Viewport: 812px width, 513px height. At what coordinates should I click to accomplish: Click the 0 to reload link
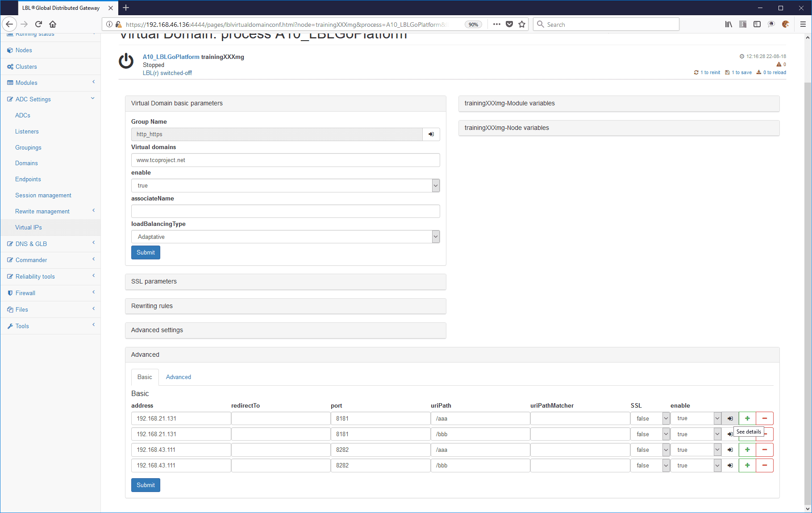coord(771,72)
